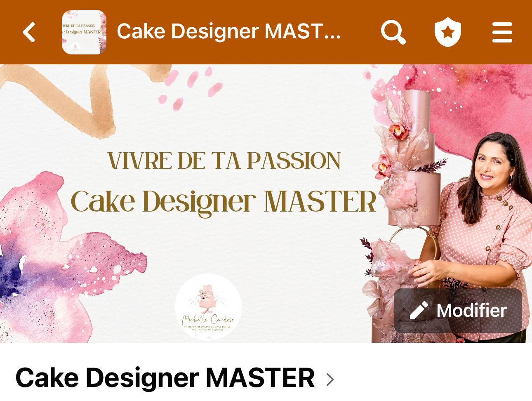Viewport: 532px width, 401px height.
Task: Open the Cake Designer MASTER group name heading
Action: [165, 378]
